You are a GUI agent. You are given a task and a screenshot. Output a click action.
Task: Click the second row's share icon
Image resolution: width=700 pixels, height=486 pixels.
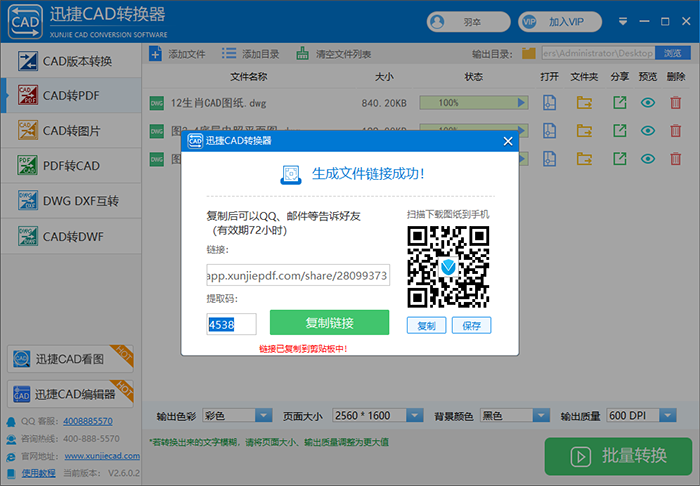(620, 131)
